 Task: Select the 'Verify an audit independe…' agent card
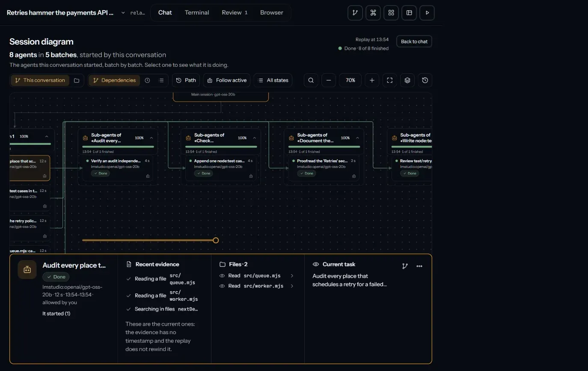[118, 168]
